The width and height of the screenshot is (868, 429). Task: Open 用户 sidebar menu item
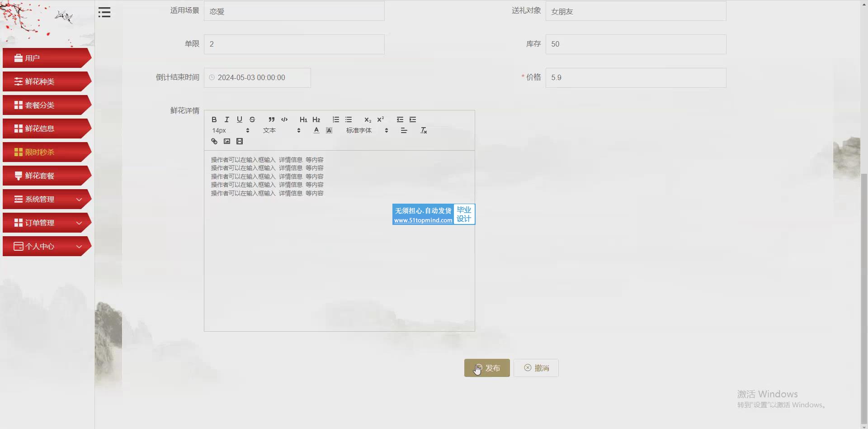(x=47, y=58)
